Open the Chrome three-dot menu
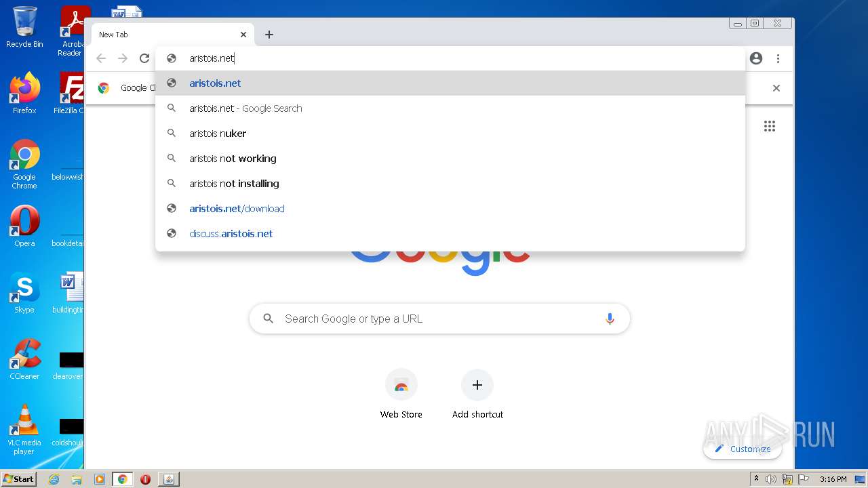 (778, 58)
